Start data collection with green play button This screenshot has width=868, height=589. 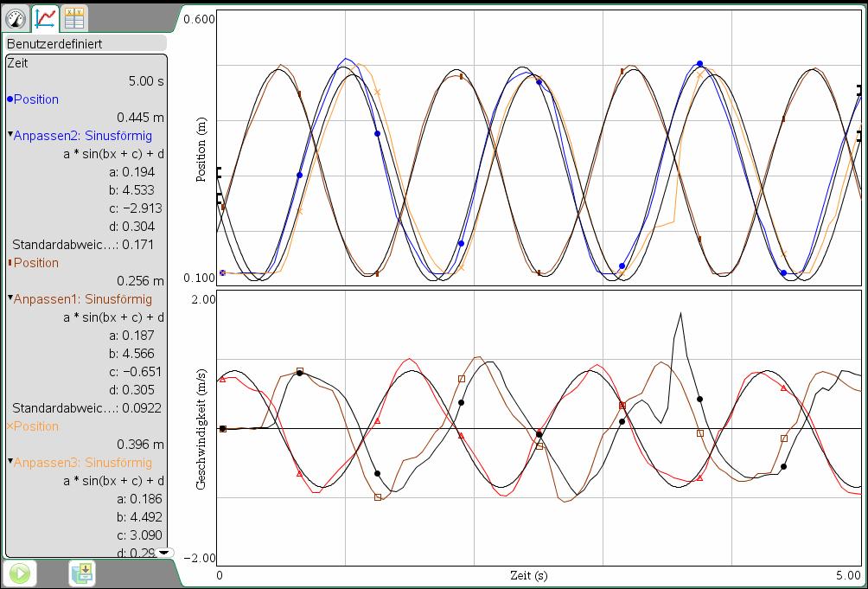(20, 573)
